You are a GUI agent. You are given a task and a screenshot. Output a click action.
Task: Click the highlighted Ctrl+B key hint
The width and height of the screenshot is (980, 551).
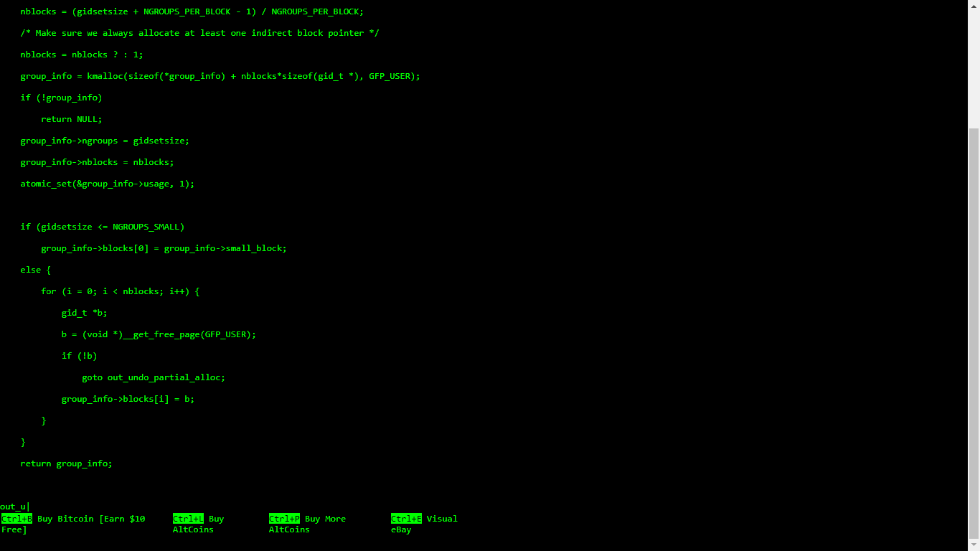[x=15, y=518]
